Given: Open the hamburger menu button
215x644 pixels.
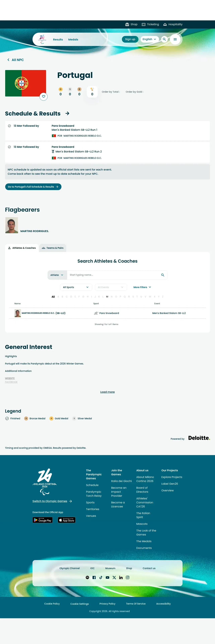Looking at the screenshot, I should click(x=175, y=39).
